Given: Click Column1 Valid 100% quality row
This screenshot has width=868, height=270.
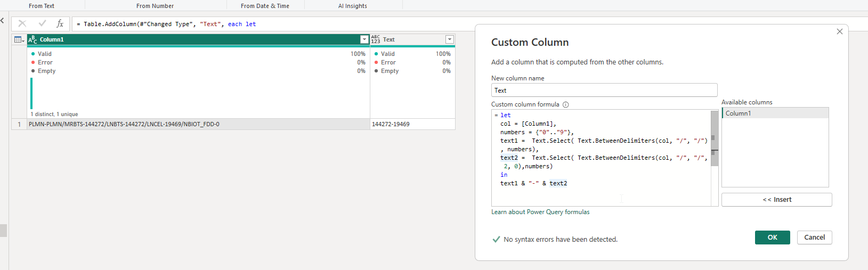Looking at the screenshot, I should 198,54.
